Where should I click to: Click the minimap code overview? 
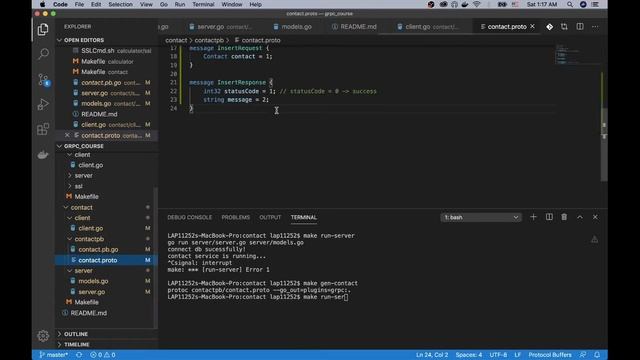577,55
